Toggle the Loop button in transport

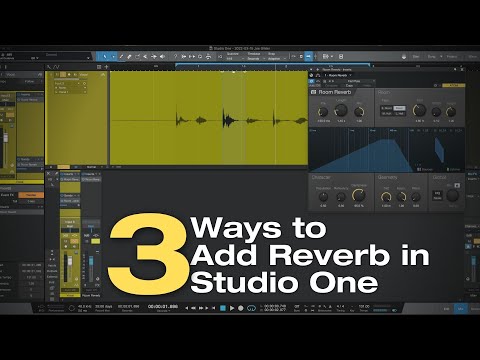point(251,308)
